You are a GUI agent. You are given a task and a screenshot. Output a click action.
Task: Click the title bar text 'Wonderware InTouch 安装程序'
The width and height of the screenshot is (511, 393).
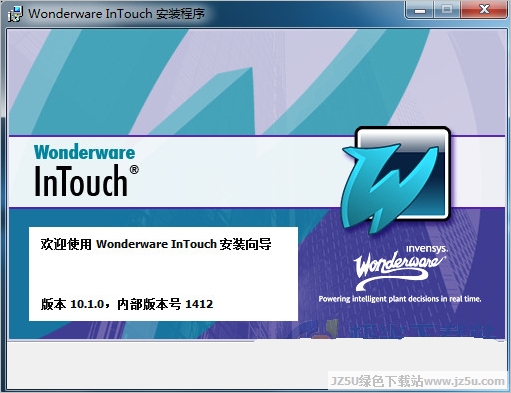pos(116,14)
